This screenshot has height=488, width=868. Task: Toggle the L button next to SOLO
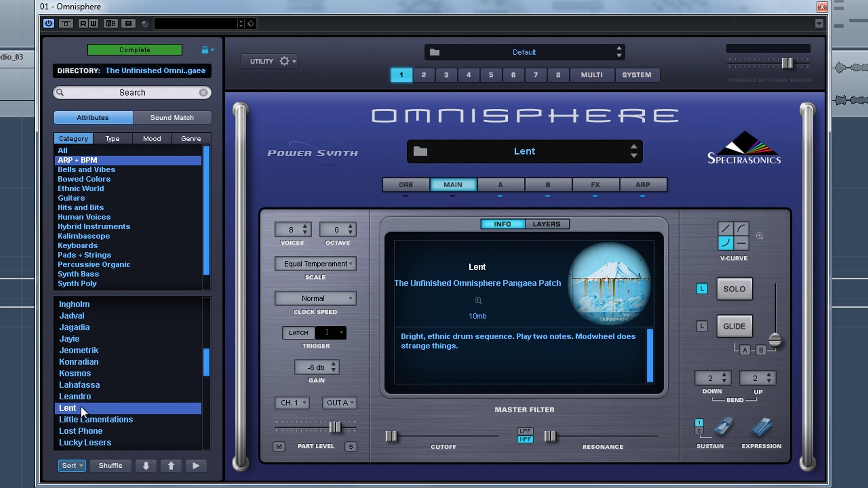click(702, 289)
